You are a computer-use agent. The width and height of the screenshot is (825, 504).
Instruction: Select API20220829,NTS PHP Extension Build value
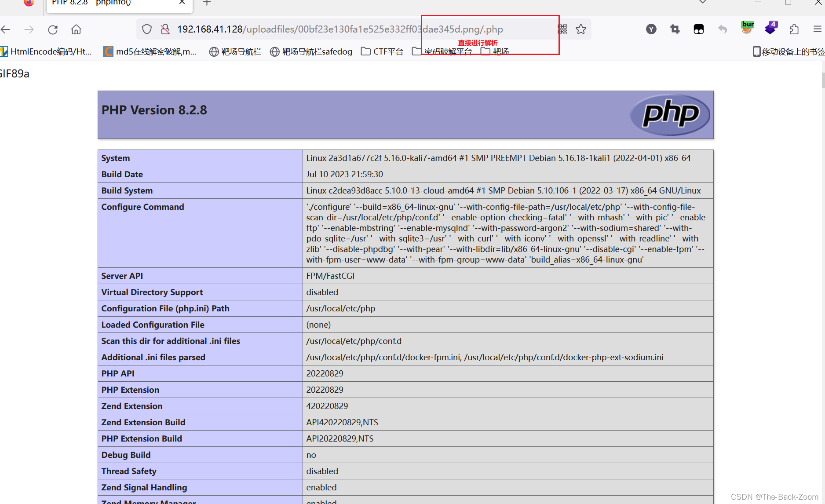[x=340, y=438]
